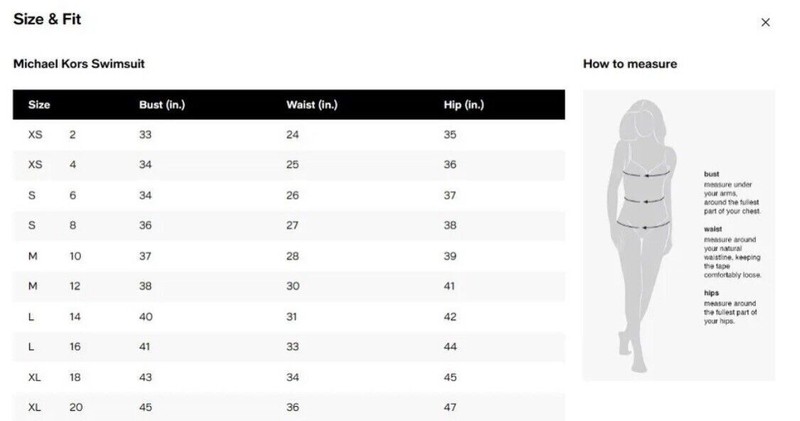
Task: Click the Michael Kors Swimsuit heading
Action: 79,64
